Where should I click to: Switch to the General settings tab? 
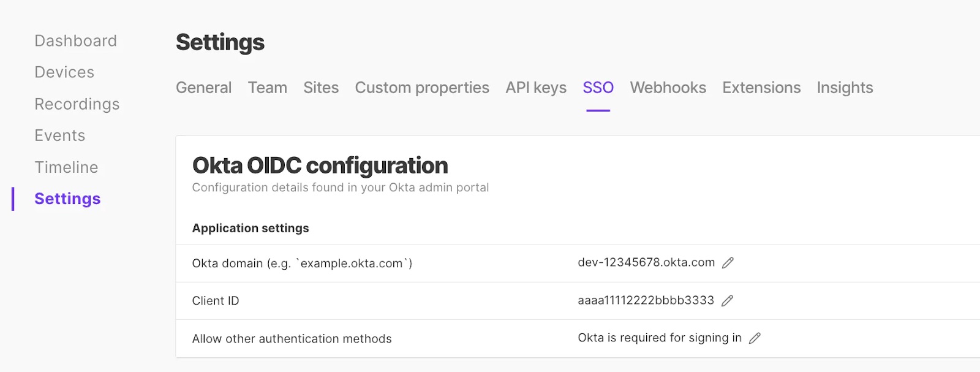203,88
